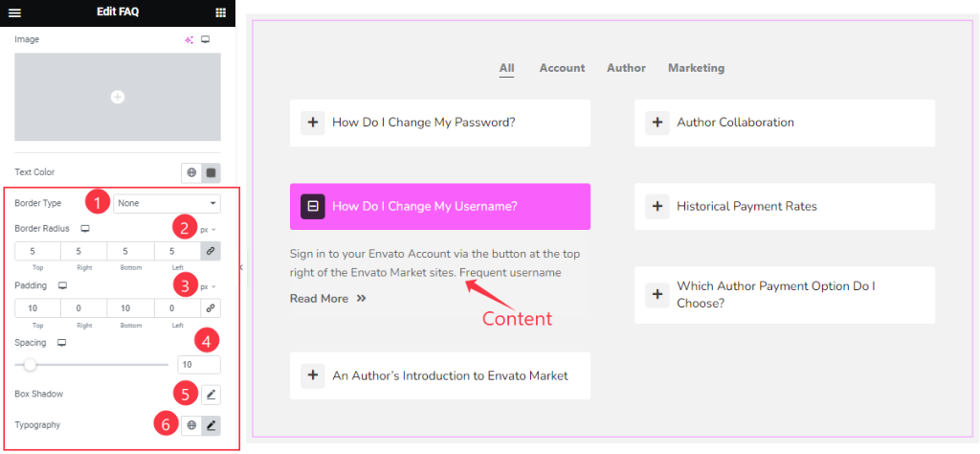Open the Border Radius px unit selector
The height and width of the screenshot is (454, 980).
(208, 230)
